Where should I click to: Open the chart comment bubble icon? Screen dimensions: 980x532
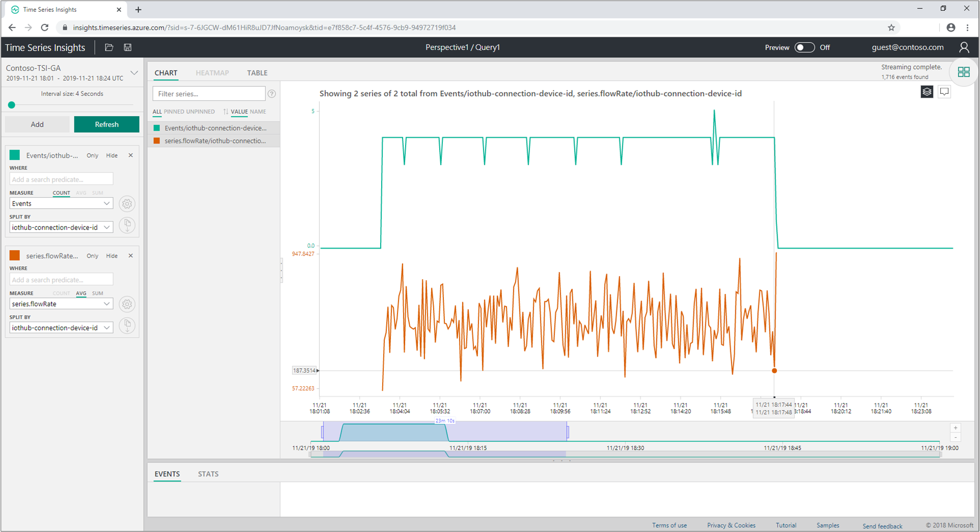944,92
